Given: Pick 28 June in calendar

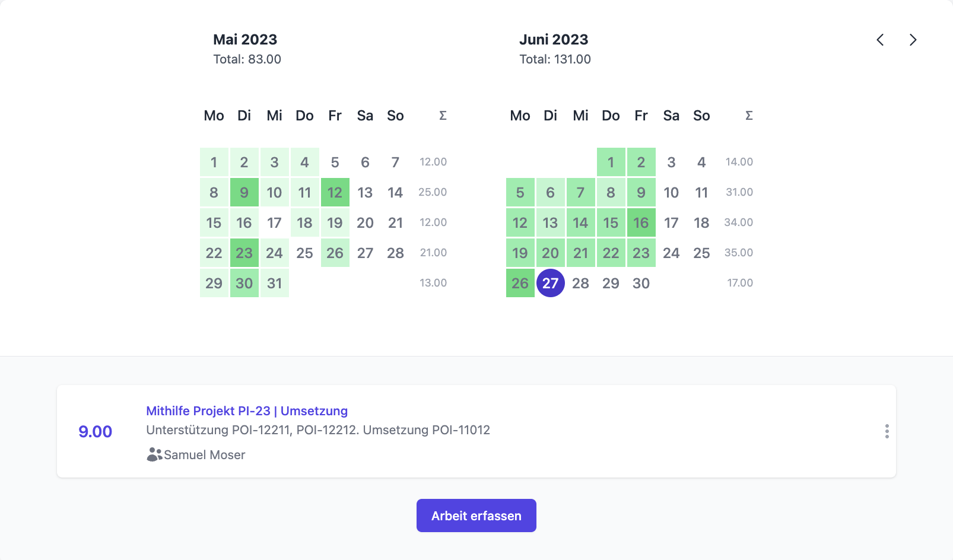Looking at the screenshot, I should click(x=580, y=283).
